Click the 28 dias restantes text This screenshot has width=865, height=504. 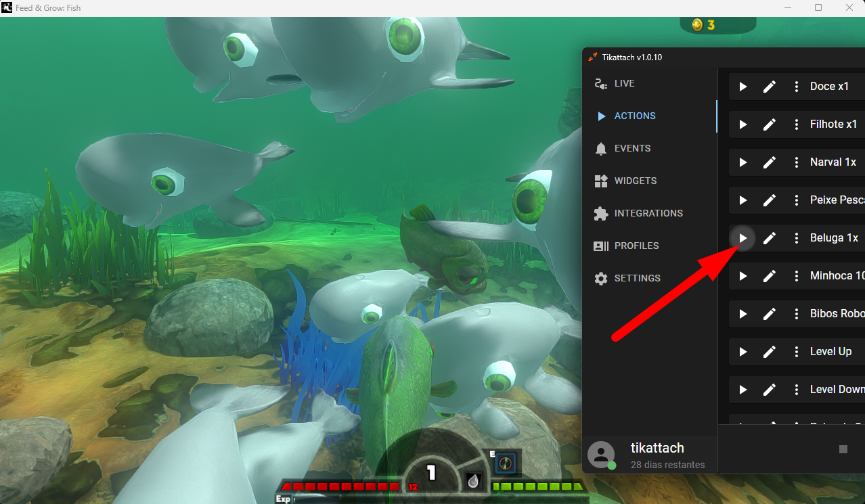[667, 465]
